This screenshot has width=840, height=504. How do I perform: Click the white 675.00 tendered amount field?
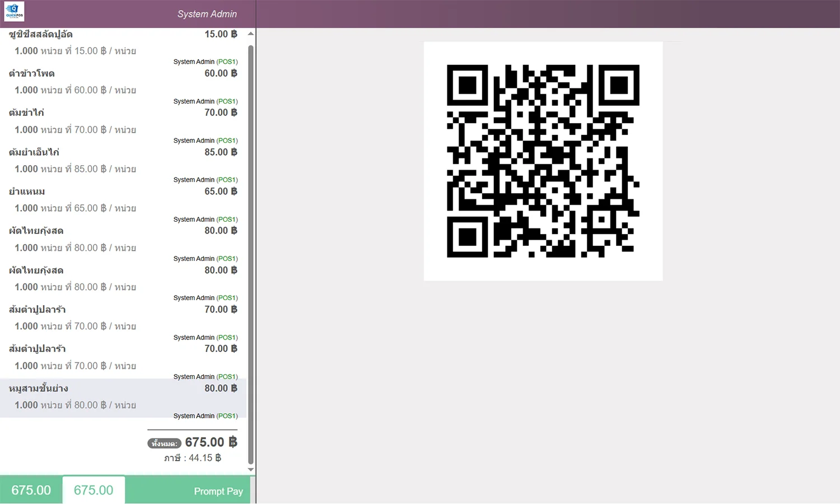94,490
